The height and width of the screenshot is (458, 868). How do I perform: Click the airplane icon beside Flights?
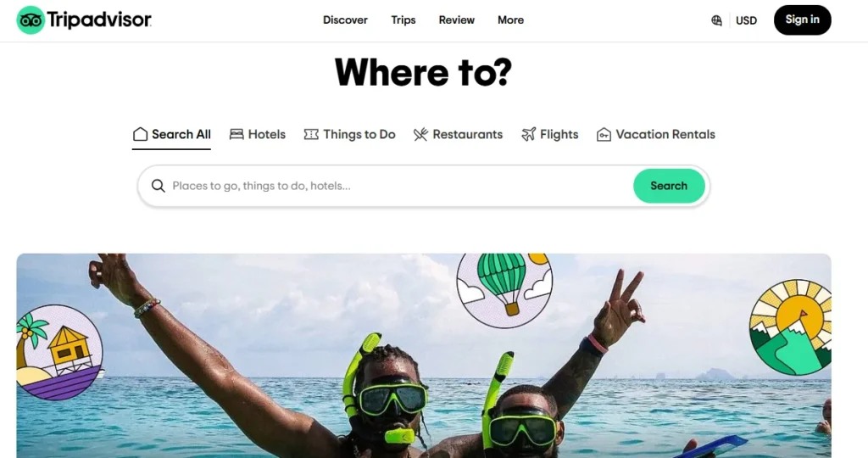[529, 135]
